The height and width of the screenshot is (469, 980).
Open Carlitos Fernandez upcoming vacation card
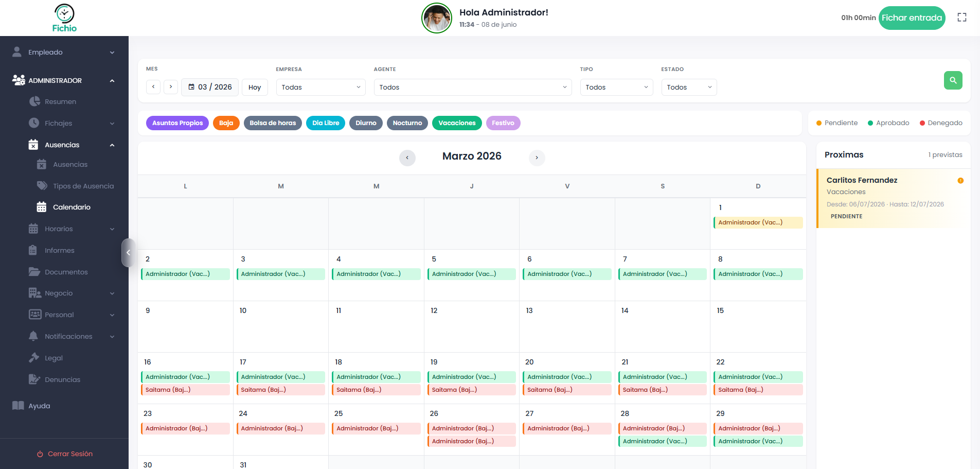point(894,198)
